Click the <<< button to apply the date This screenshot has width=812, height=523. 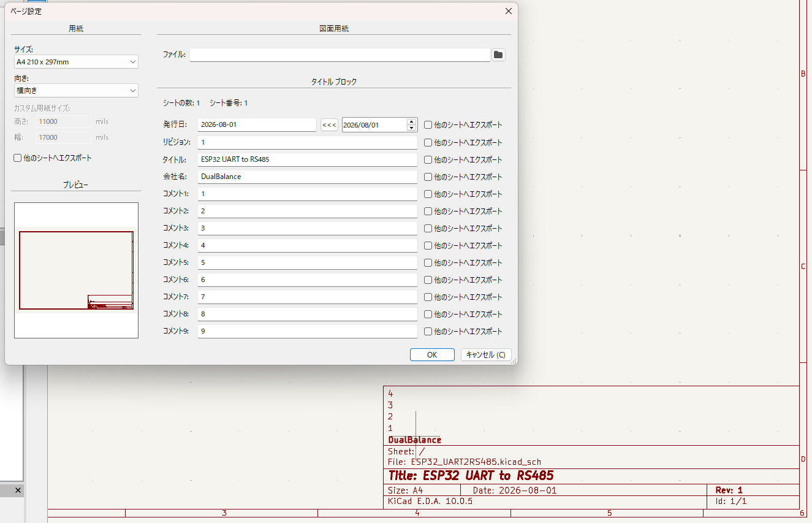329,125
